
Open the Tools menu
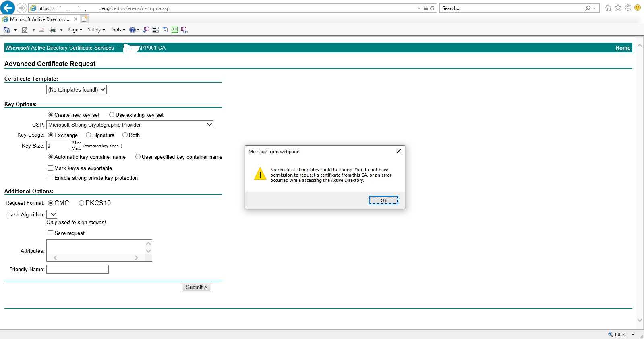118,30
